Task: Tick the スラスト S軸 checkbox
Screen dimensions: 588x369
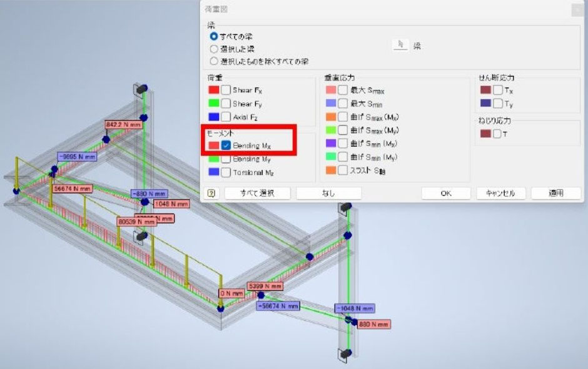Action: (x=343, y=170)
